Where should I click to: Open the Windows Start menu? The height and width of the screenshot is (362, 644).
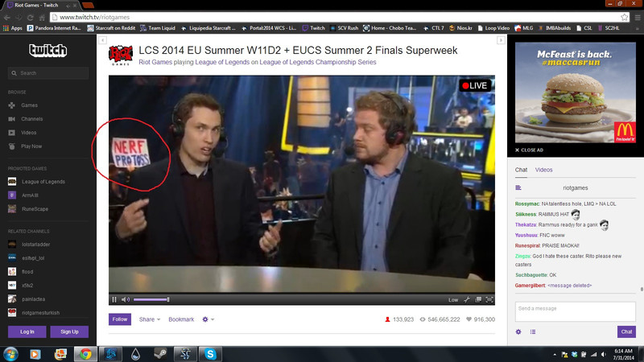coord(10,354)
